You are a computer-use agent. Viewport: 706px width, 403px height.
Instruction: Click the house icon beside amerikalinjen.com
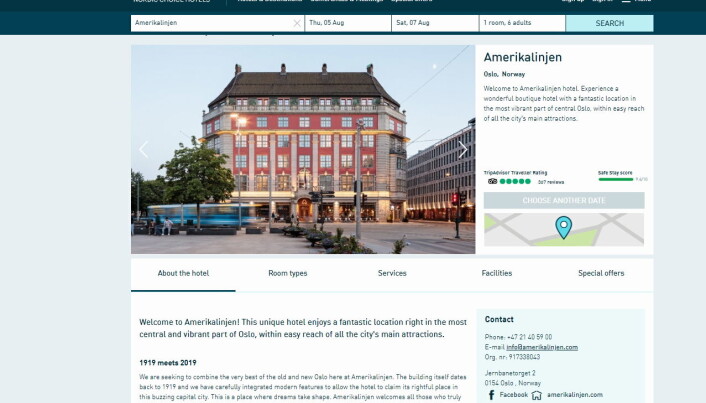point(537,395)
